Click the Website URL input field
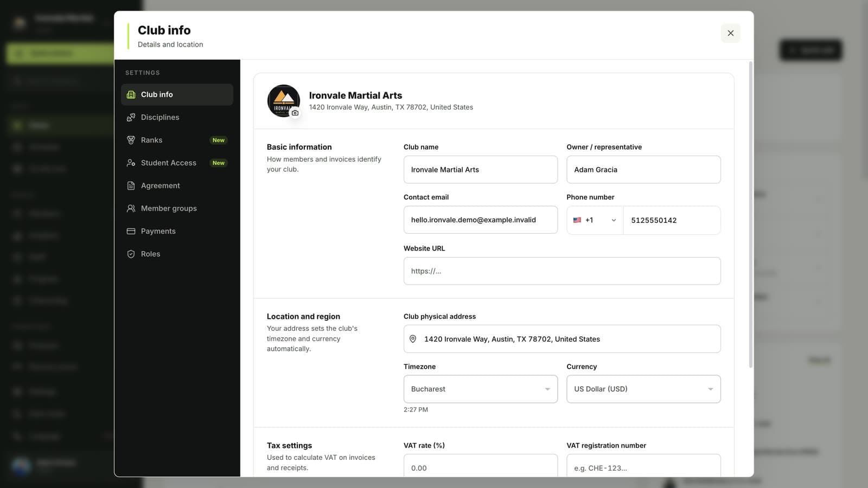Screen dimensions: 868x488 [562, 271]
